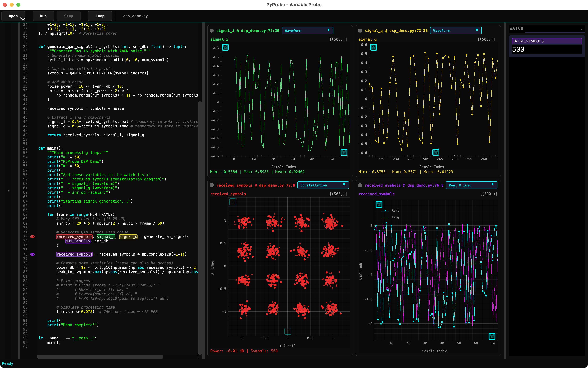The width and height of the screenshot is (588, 368).
Task: Toggle the purple probe eye icon at line 76
Action: (x=33, y=254)
